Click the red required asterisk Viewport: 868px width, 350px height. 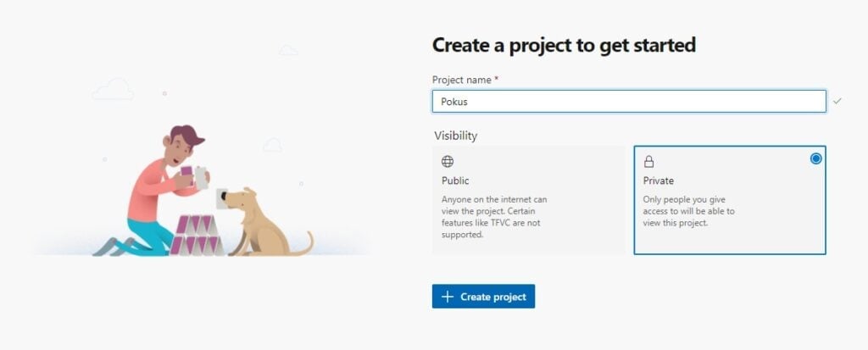497,79
